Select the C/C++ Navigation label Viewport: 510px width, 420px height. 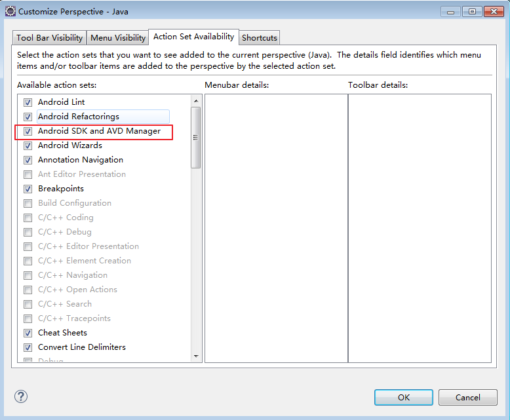(x=73, y=275)
